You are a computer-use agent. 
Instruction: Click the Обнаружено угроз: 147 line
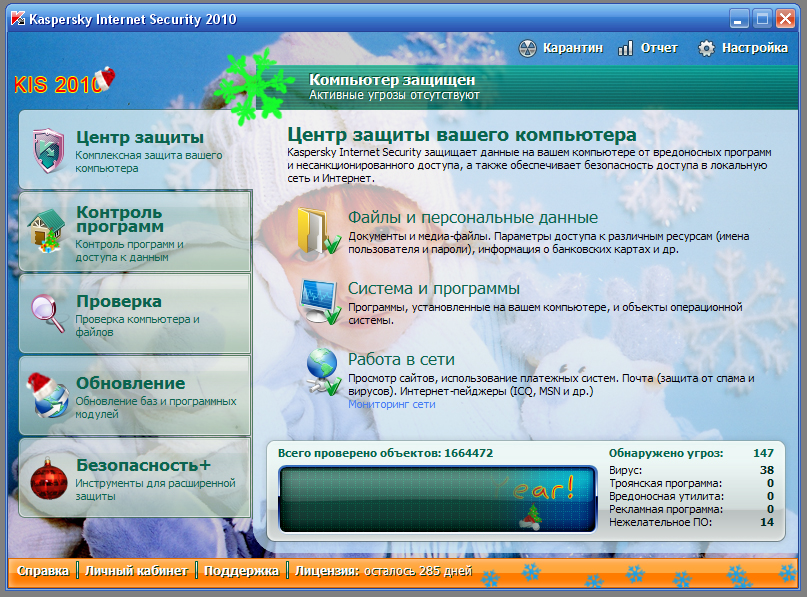(691, 453)
